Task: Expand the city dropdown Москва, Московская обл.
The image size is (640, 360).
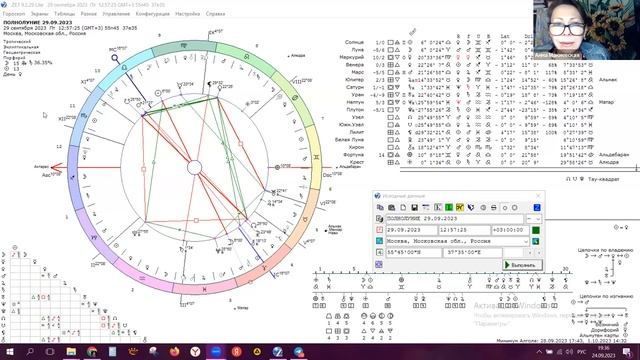Action: 526,242
